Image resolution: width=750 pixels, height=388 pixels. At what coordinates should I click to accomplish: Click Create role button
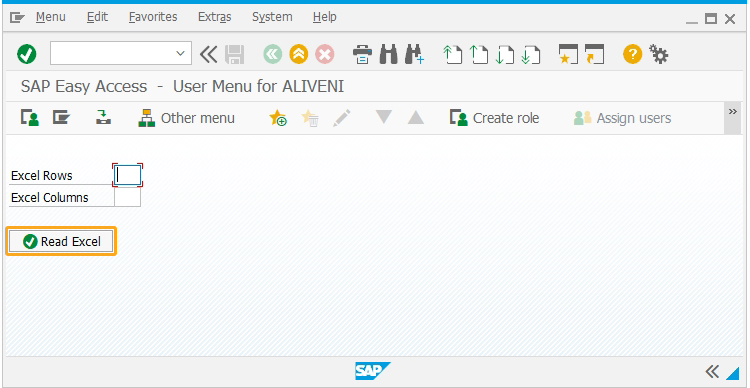pyautogui.click(x=494, y=118)
